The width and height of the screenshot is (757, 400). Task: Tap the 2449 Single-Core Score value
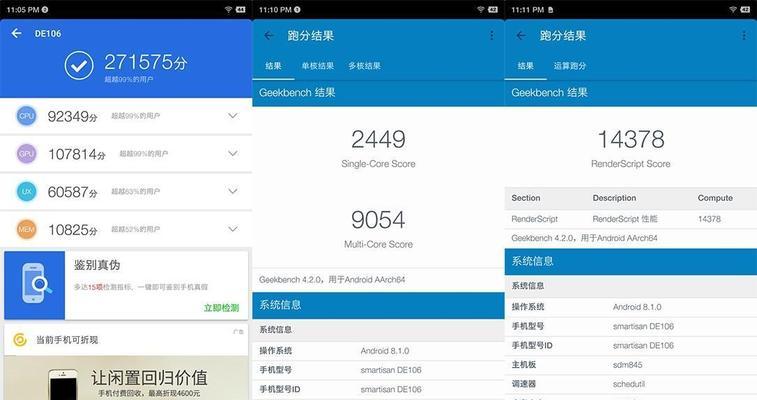click(378, 139)
